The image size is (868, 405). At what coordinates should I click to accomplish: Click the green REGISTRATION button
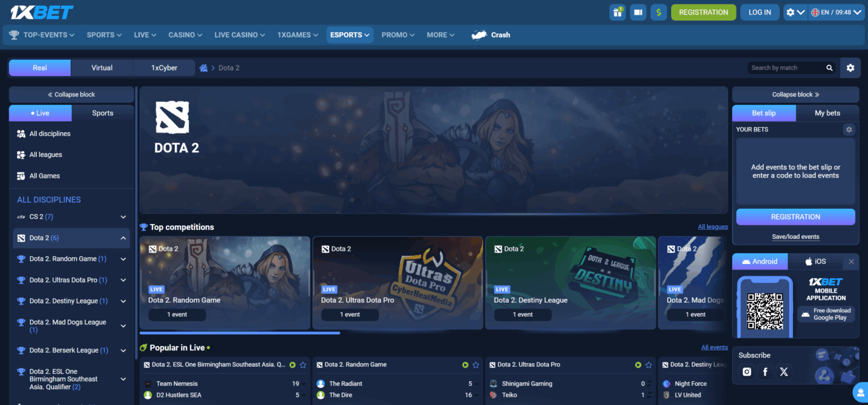coord(703,11)
